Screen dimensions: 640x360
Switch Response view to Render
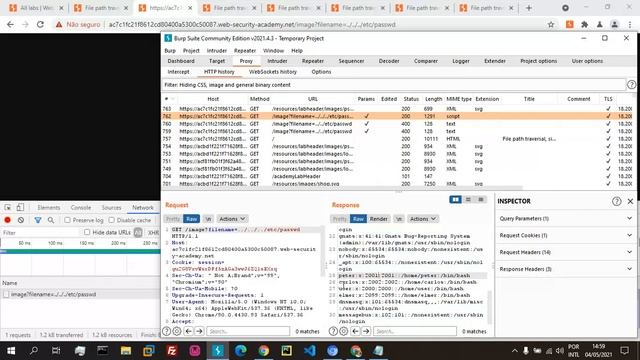[x=378, y=219]
